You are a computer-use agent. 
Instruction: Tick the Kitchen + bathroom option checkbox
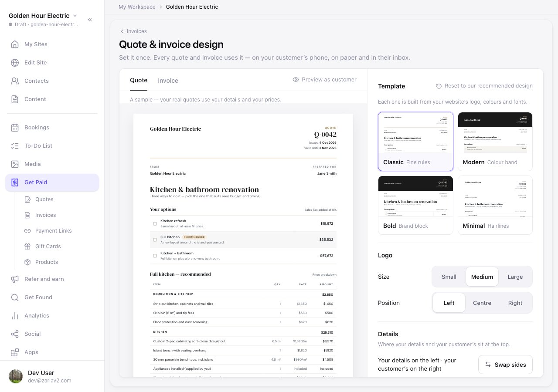coord(155,256)
